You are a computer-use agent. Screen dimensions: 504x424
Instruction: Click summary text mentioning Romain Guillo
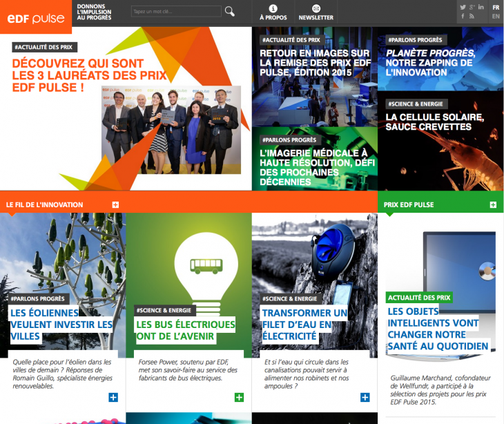coord(62,374)
